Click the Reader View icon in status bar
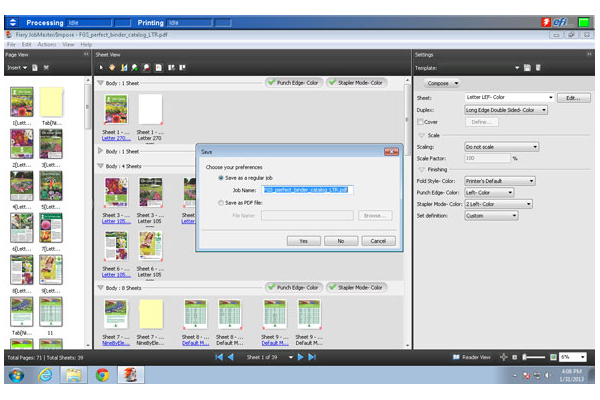 coord(459,356)
